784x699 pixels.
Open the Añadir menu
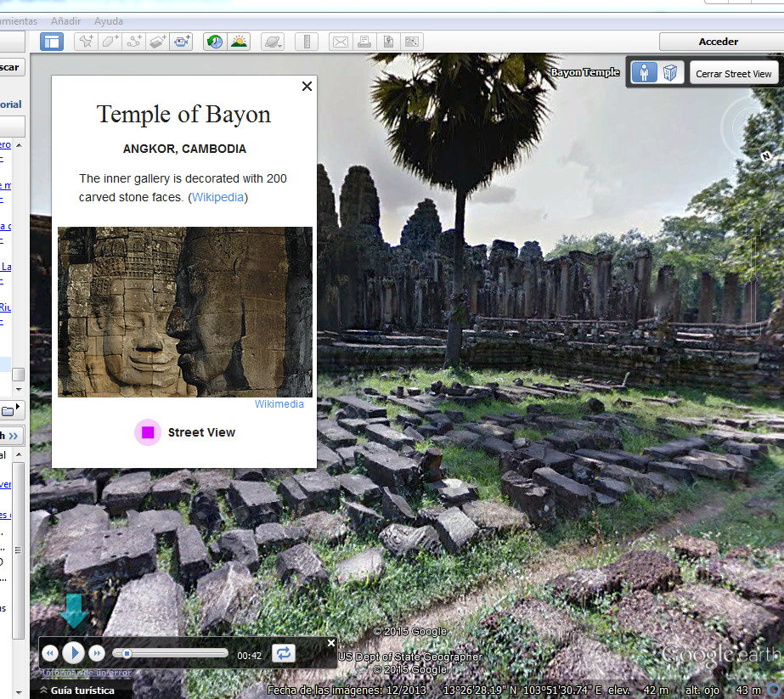[x=67, y=20]
